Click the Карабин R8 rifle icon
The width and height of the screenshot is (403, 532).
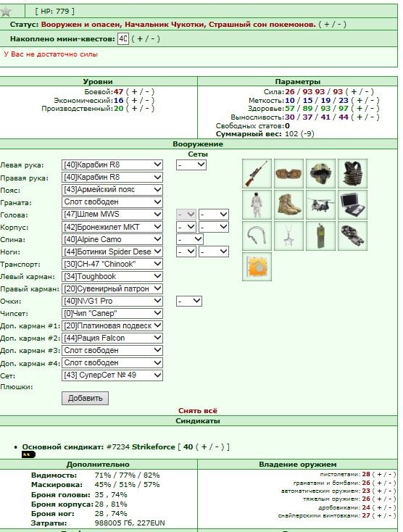pyautogui.click(x=257, y=173)
